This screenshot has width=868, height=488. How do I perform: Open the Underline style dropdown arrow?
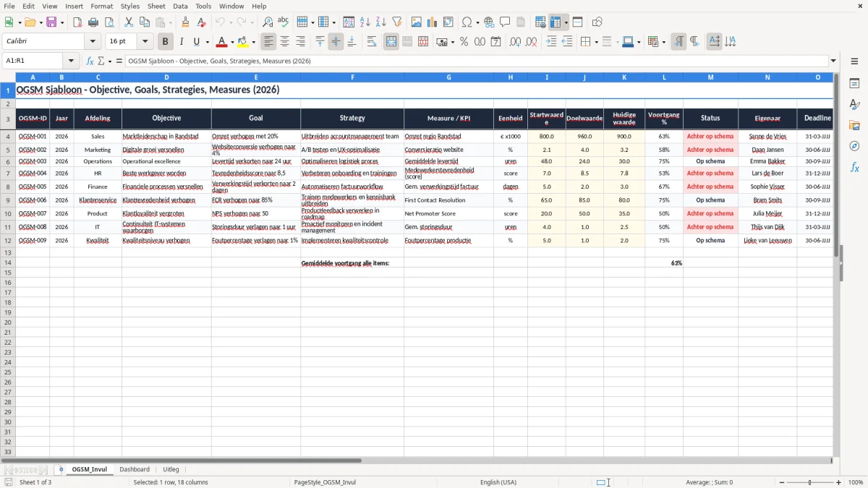(x=207, y=42)
